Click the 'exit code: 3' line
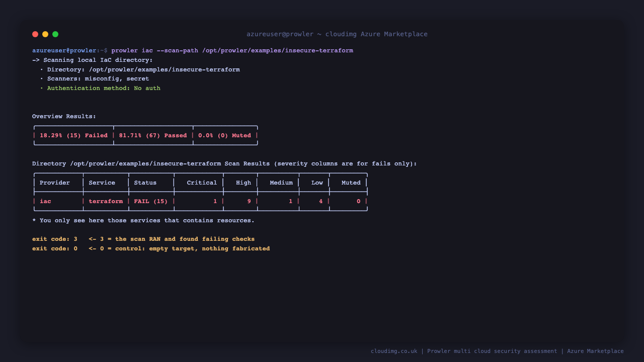644x362 pixels. click(x=143, y=239)
